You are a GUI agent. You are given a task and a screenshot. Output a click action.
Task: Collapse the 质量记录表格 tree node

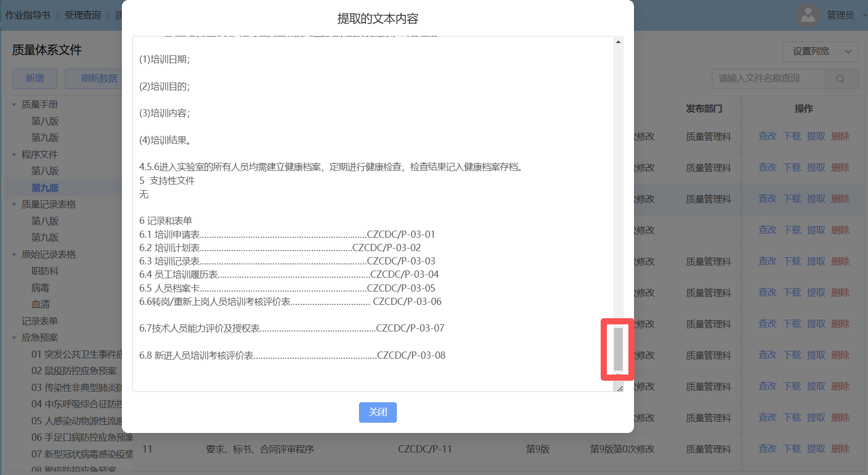14,204
